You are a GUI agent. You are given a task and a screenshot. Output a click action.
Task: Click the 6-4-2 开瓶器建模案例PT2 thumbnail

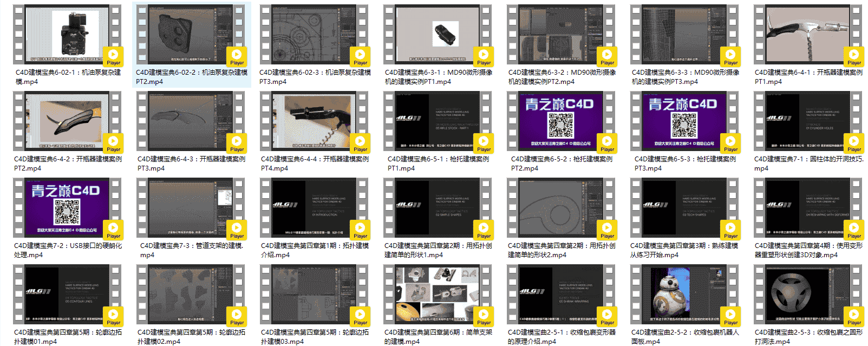(68, 121)
